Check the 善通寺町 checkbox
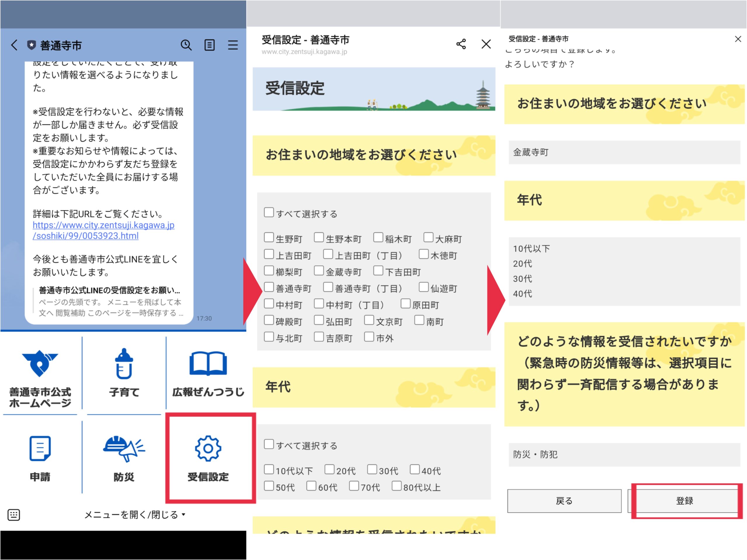Screen dimensions: 747x560 [269, 287]
